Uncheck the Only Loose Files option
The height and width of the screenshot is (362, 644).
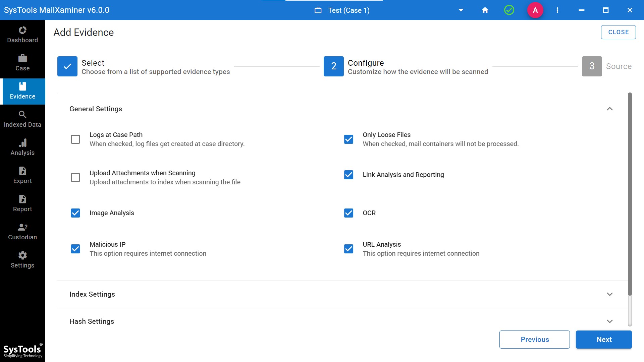coord(348,139)
